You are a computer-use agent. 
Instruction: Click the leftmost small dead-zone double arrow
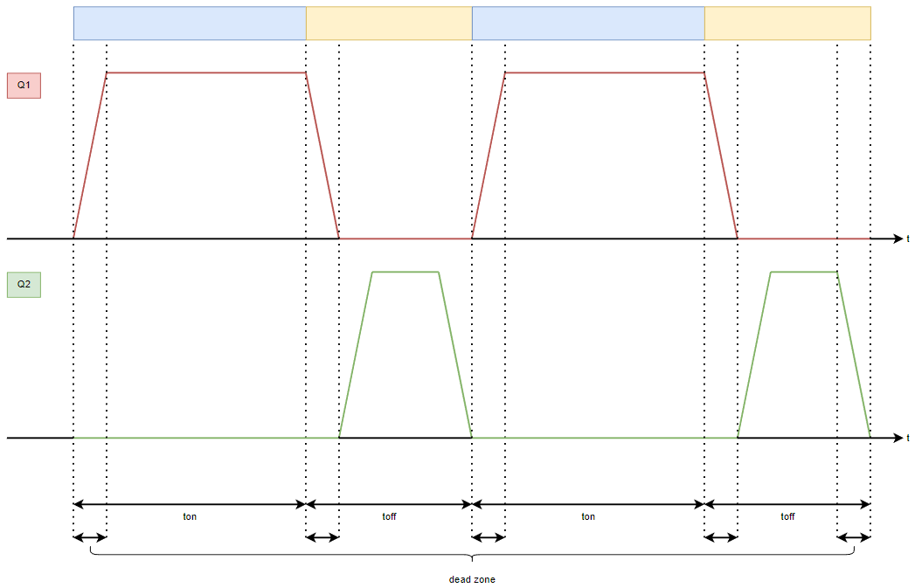pyautogui.click(x=90, y=537)
